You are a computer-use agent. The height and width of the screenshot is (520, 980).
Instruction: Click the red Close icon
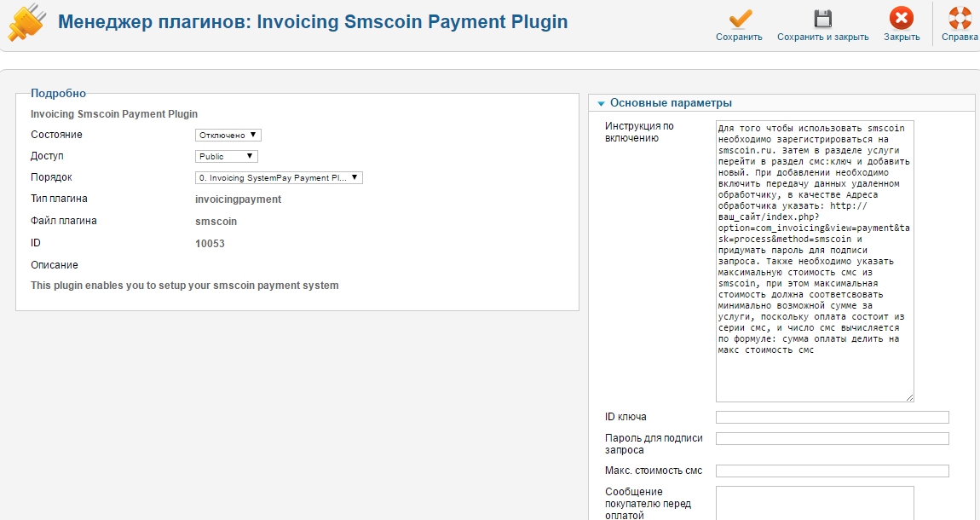(901, 19)
